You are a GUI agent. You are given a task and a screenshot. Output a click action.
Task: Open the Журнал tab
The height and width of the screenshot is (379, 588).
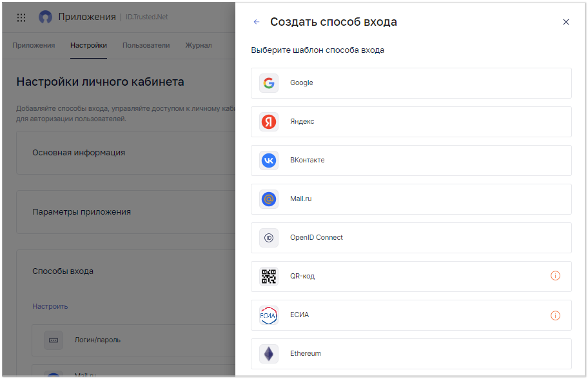(199, 45)
